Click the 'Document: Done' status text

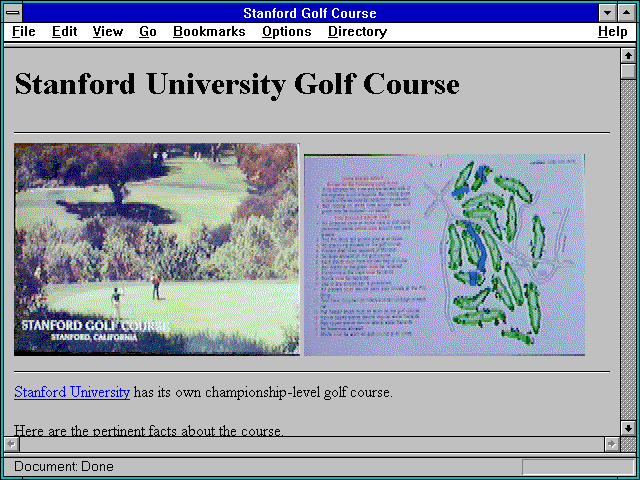pyautogui.click(x=64, y=467)
